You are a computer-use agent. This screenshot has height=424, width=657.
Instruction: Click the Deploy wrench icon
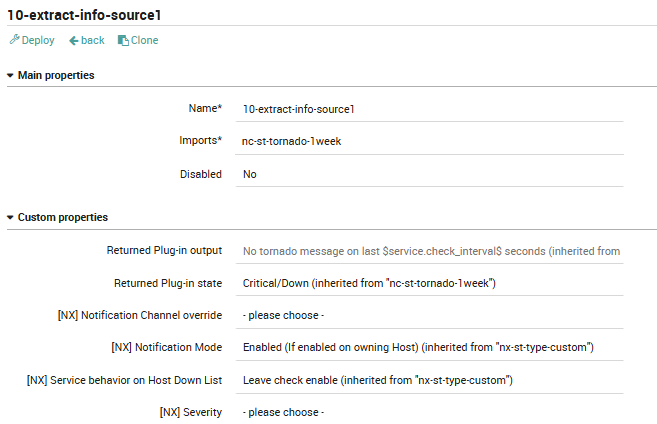point(15,39)
